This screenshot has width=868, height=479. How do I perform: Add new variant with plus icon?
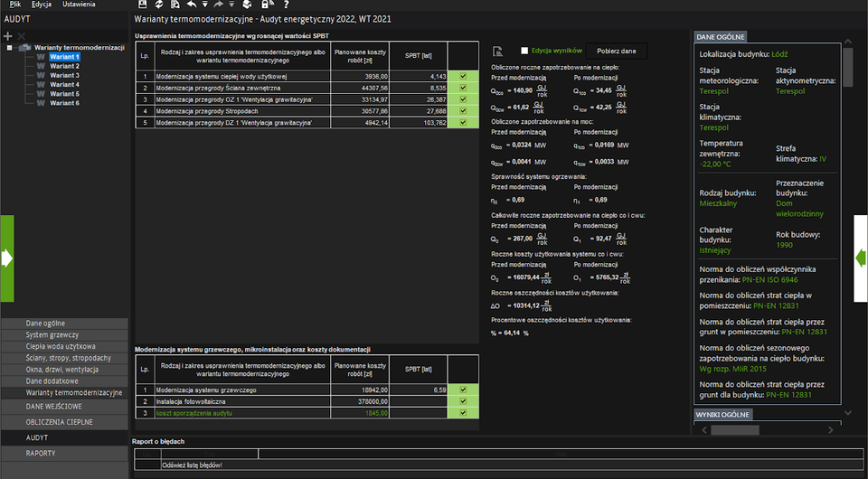pos(8,35)
